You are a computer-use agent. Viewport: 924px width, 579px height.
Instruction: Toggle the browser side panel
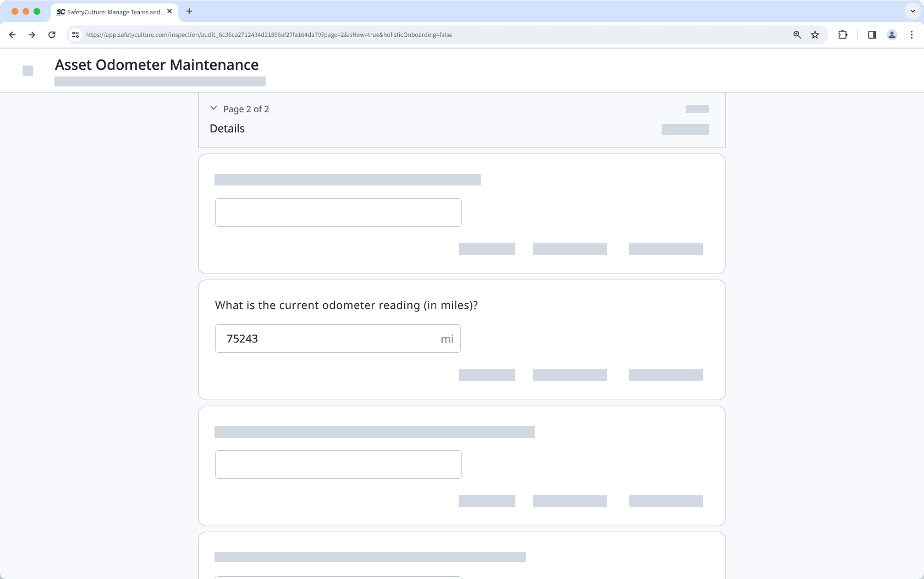pyautogui.click(x=872, y=35)
